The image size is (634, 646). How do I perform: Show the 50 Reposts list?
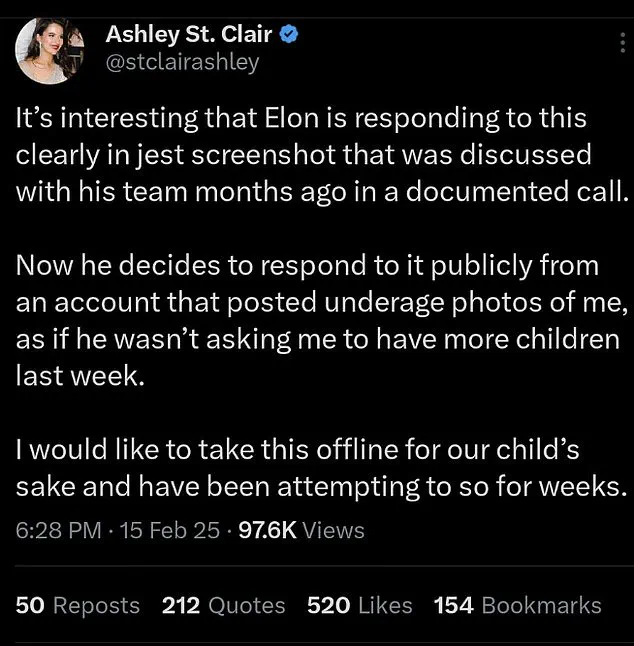coord(78,605)
